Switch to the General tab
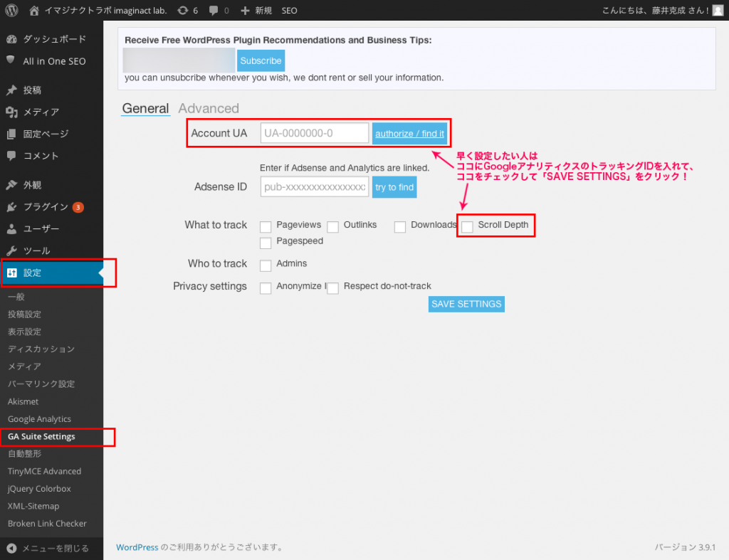This screenshot has height=560, width=729. pyautogui.click(x=145, y=108)
